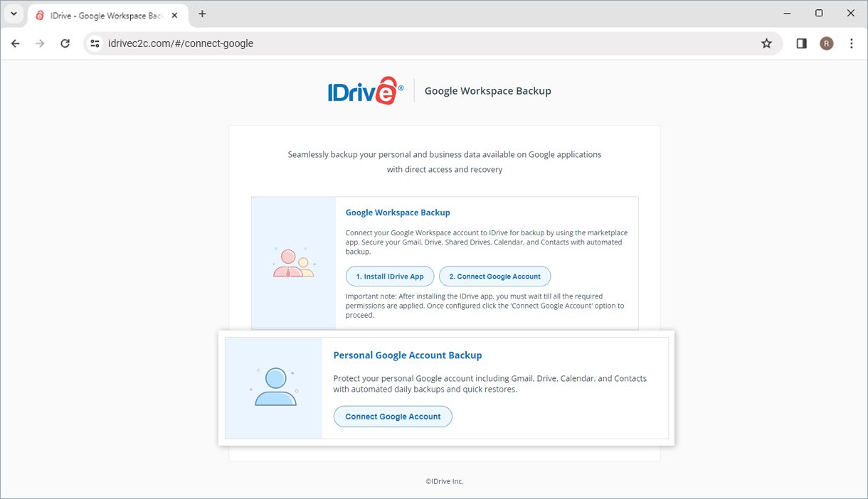
Task: Open the tab search dropdown arrow
Action: pyautogui.click(x=14, y=14)
